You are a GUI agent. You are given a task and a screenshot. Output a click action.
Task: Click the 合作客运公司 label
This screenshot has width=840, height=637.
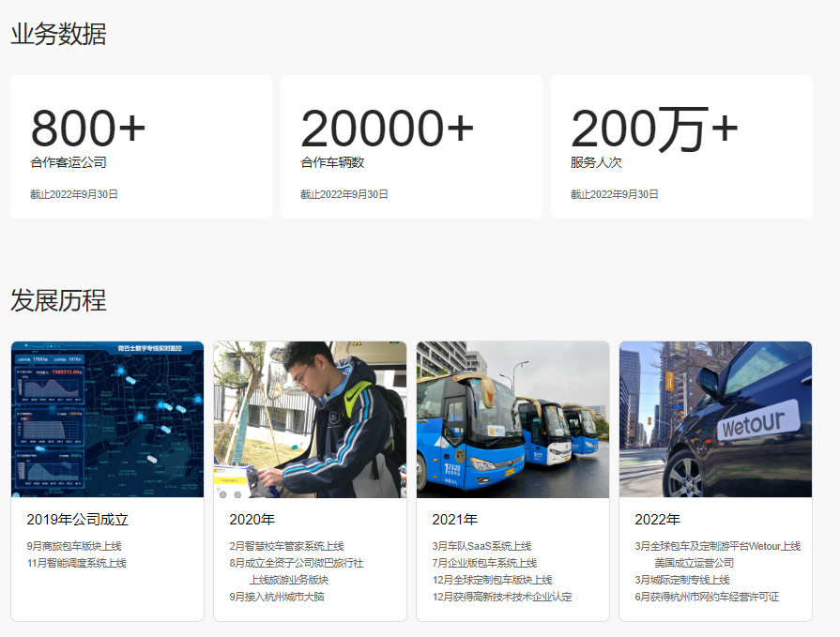(x=69, y=162)
